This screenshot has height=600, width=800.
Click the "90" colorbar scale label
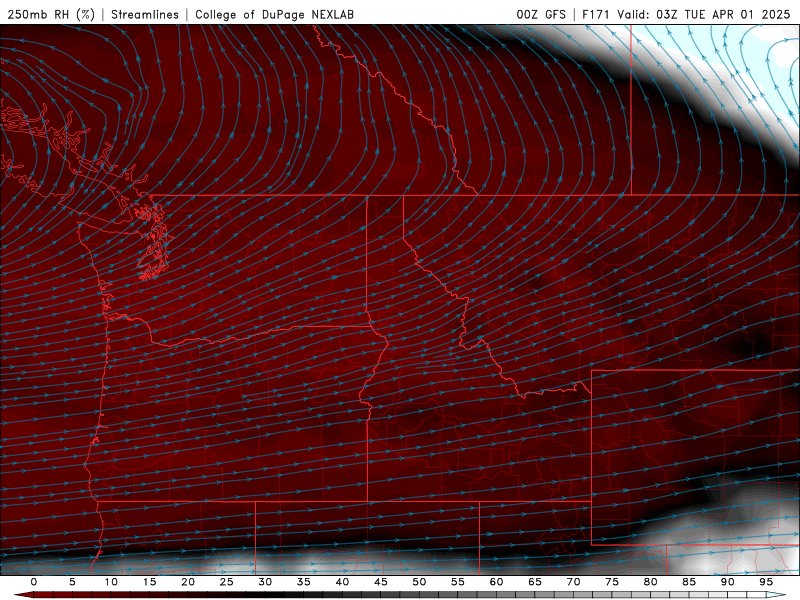click(727, 582)
